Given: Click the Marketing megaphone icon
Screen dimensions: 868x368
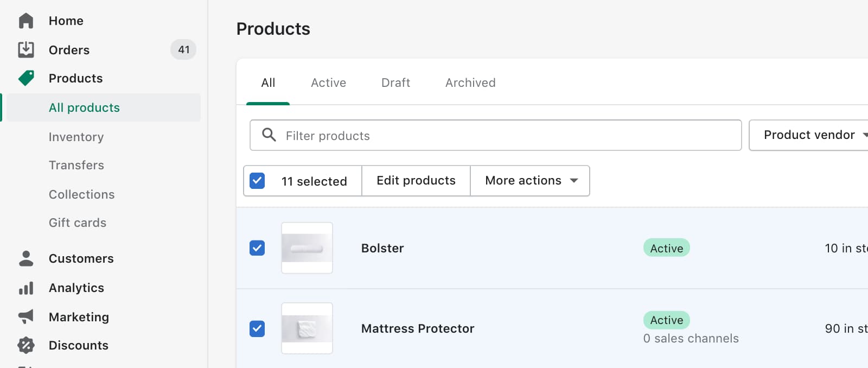Looking at the screenshot, I should point(26,316).
